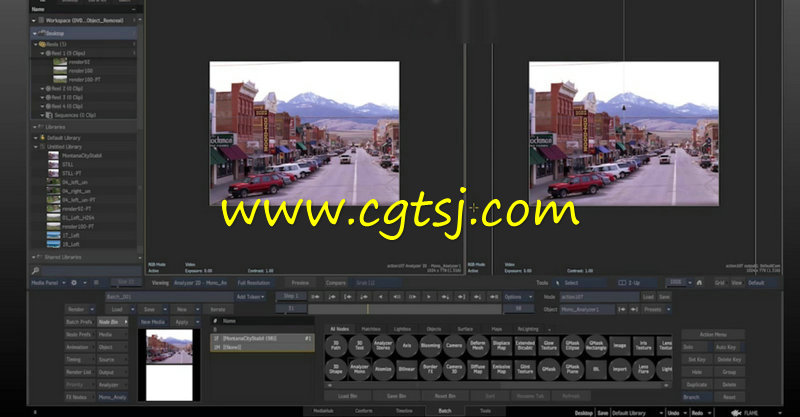Click the Save Bin button

point(396,396)
